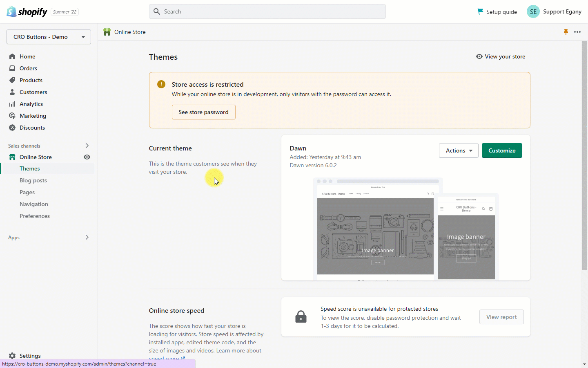Open Preferences submenu item
The height and width of the screenshot is (368, 588).
(35, 216)
